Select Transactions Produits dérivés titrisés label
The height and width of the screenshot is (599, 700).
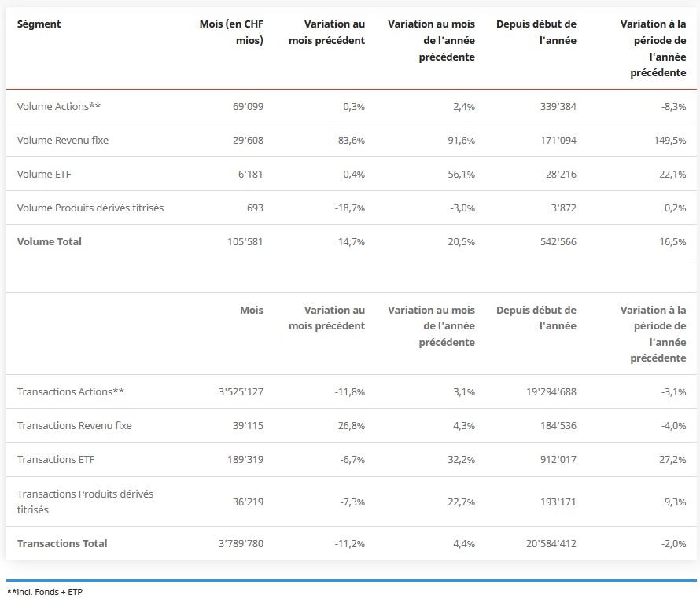[x=85, y=502]
